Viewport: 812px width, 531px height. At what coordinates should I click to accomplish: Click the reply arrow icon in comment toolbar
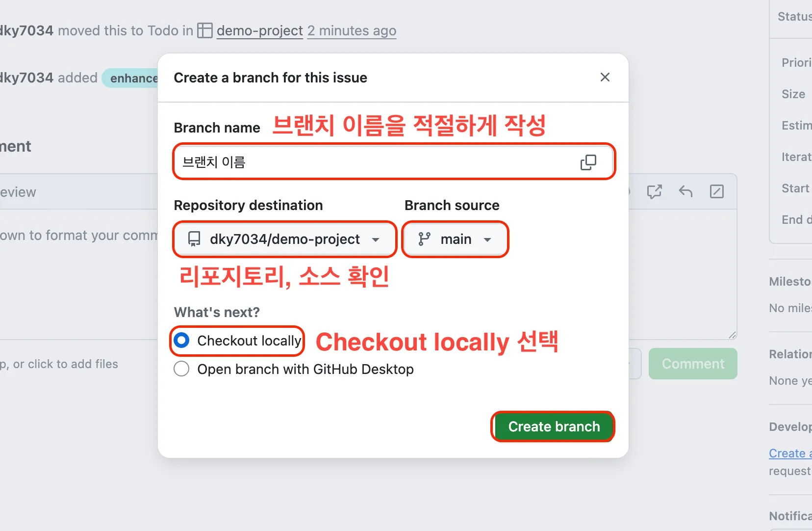685,191
